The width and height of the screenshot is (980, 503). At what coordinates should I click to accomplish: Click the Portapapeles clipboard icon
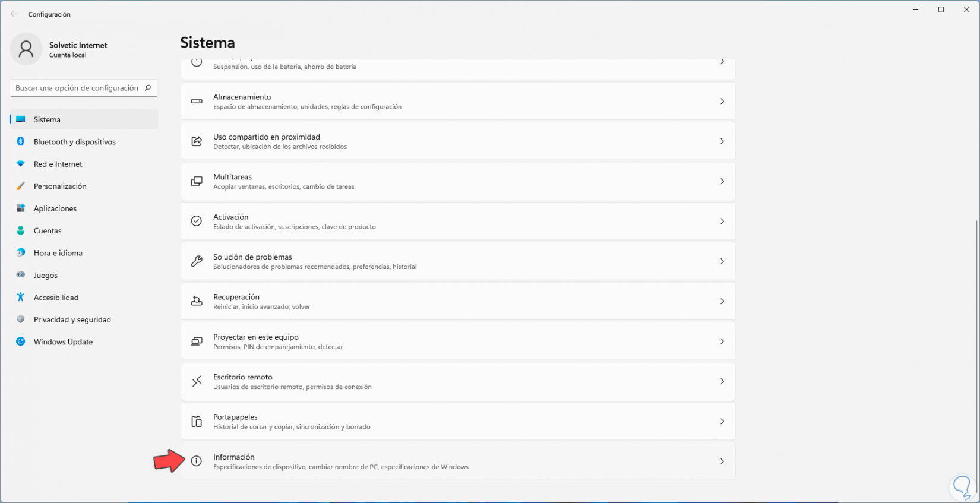197,422
